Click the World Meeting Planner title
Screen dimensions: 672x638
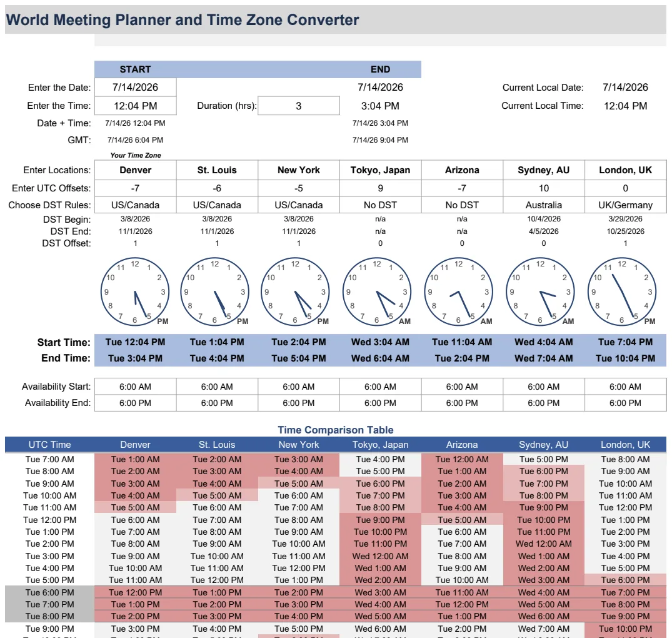(183, 20)
